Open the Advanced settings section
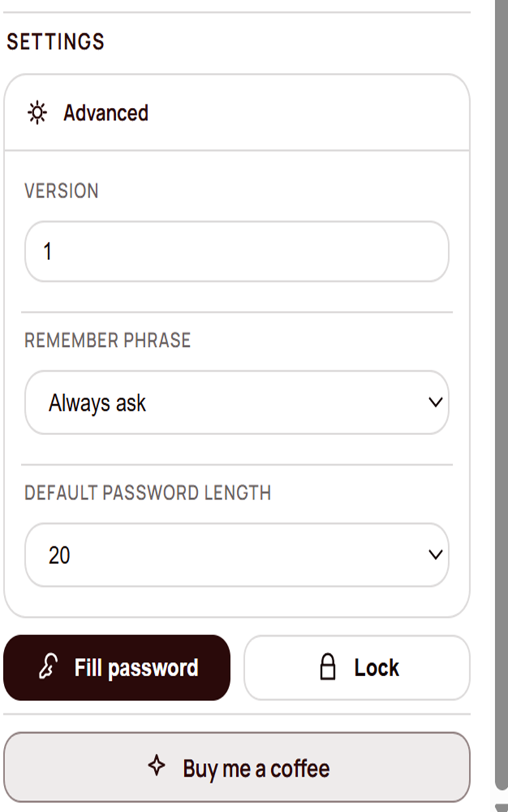 (x=105, y=113)
